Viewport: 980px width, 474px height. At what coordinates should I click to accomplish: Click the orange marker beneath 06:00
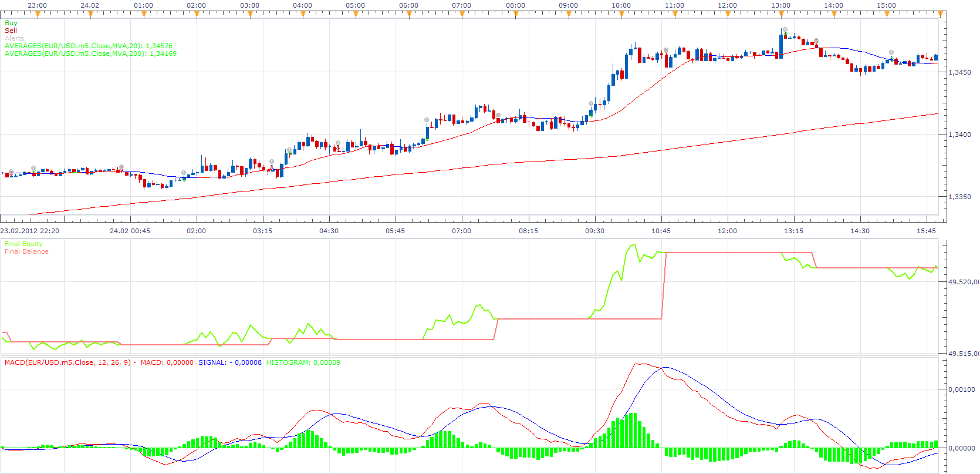pos(409,15)
